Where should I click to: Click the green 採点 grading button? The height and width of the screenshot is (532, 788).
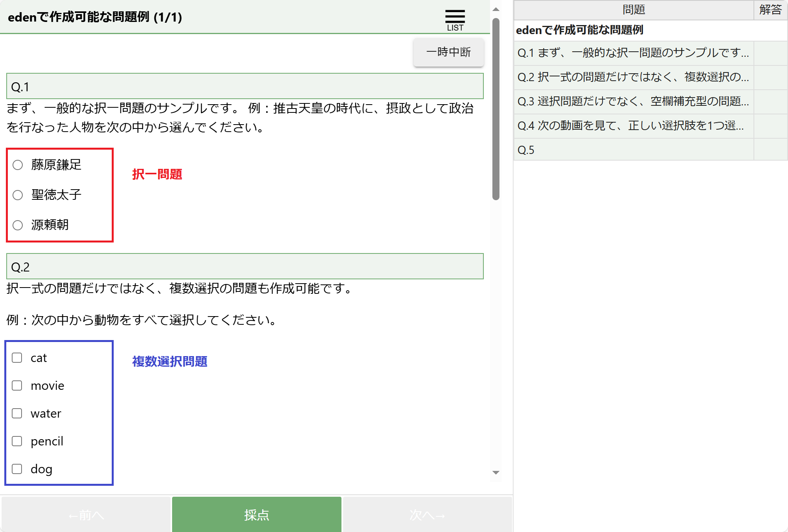(x=257, y=514)
